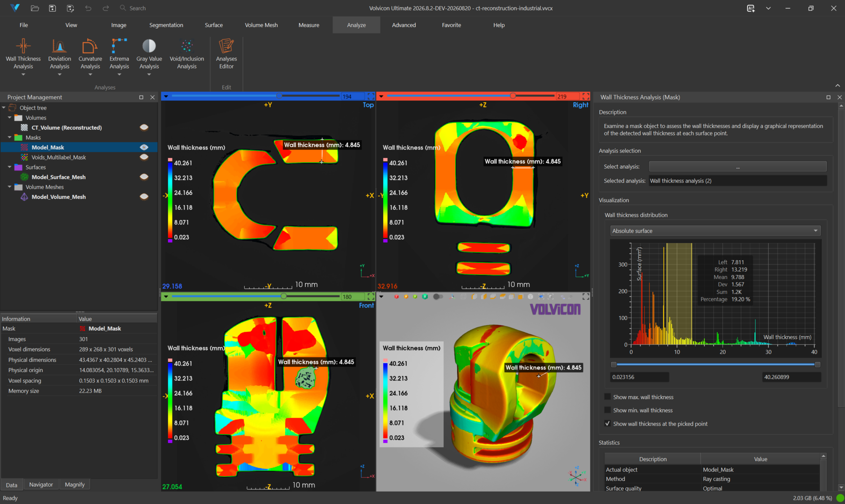This screenshot has width=845, height=504.
Task: Maximize the Right view with fullscreen icon
Action: pyautogui.click(x=585, y=96)
